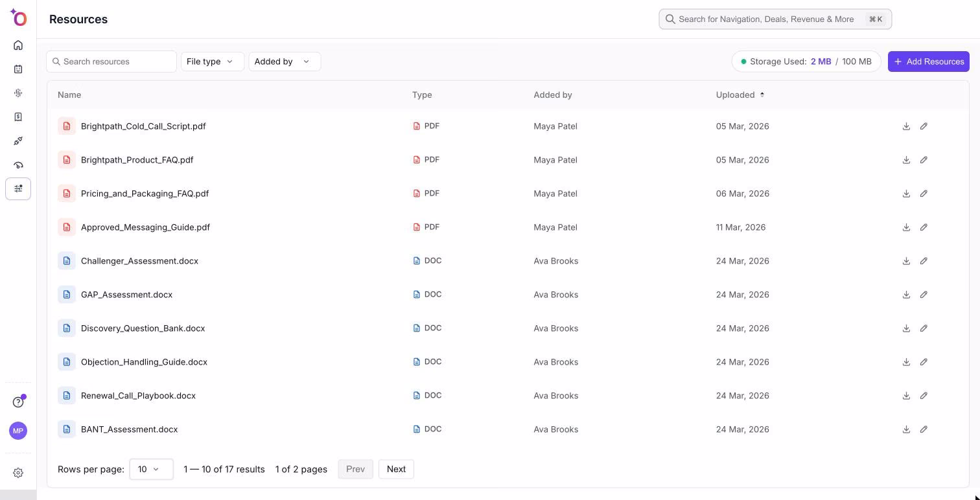The image size is (980, 500).
Task: Download Pricing_and_Packaging_FAQ.pdf
Action: click(906, 194)
